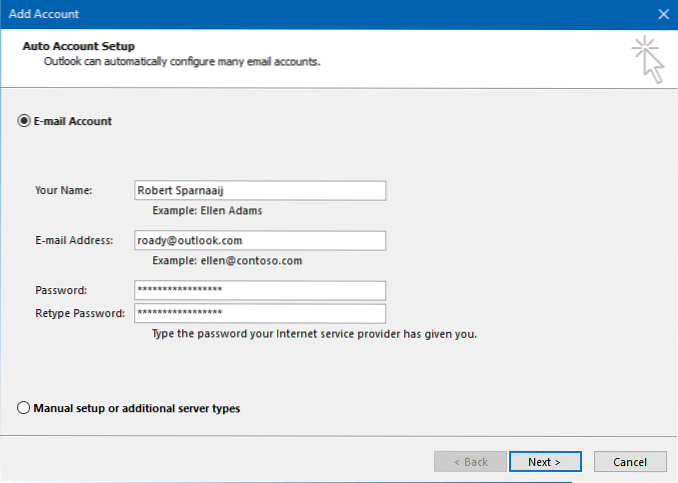Click the wizard cursor icon in the header

point(648,59)
